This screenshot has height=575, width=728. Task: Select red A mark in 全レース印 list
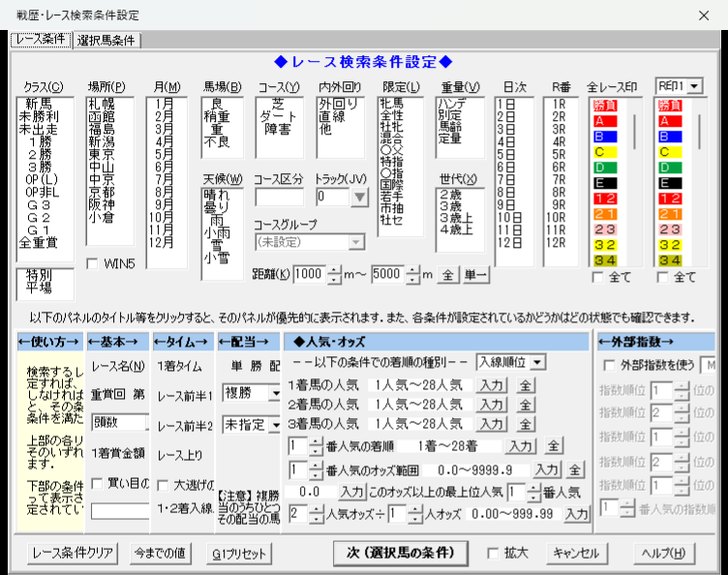point(605,121)
